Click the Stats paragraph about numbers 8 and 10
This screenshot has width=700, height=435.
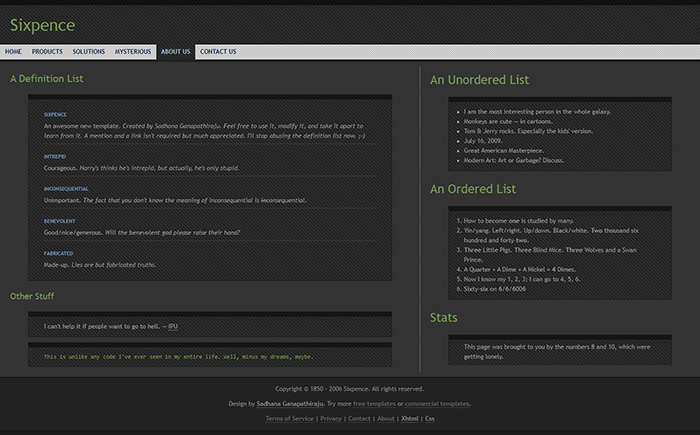tap(557, 351)
